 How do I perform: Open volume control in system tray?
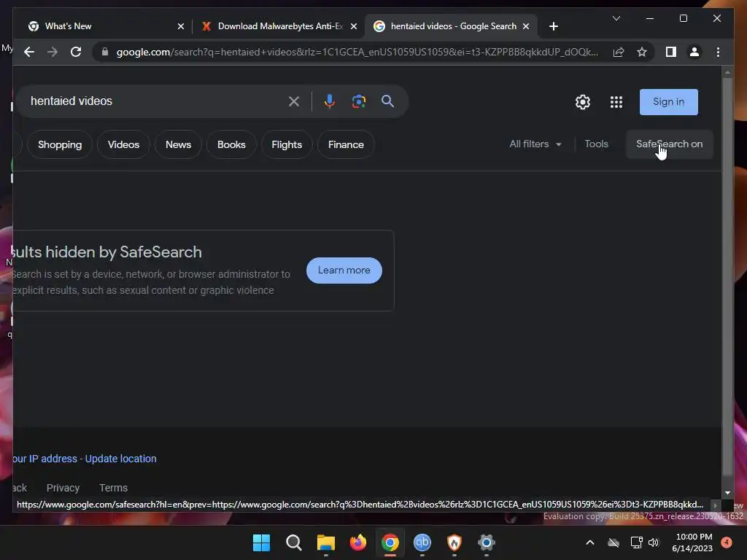654,542
